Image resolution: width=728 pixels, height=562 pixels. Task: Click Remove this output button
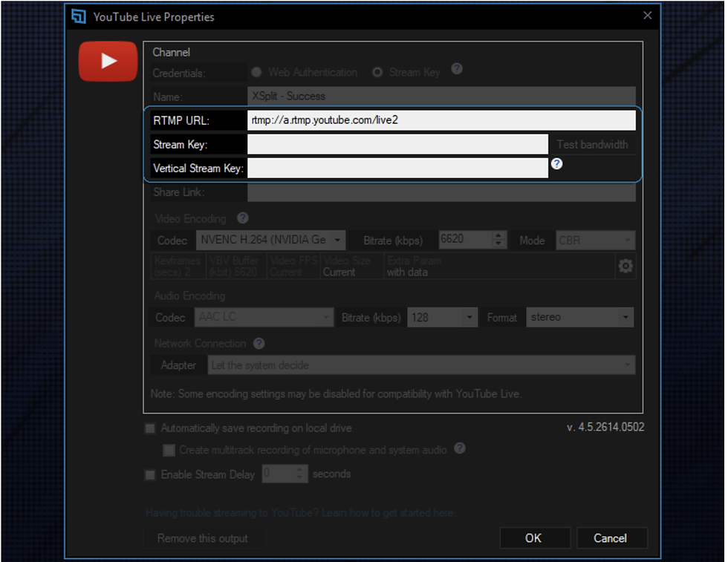click(204, 538)
